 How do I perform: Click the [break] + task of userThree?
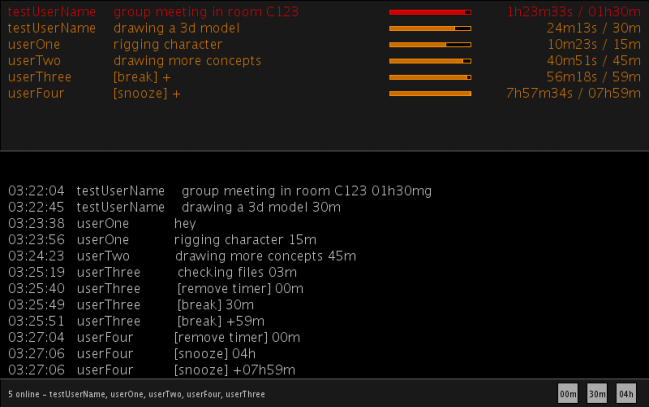pyautogui.click(x=141, y=77)
